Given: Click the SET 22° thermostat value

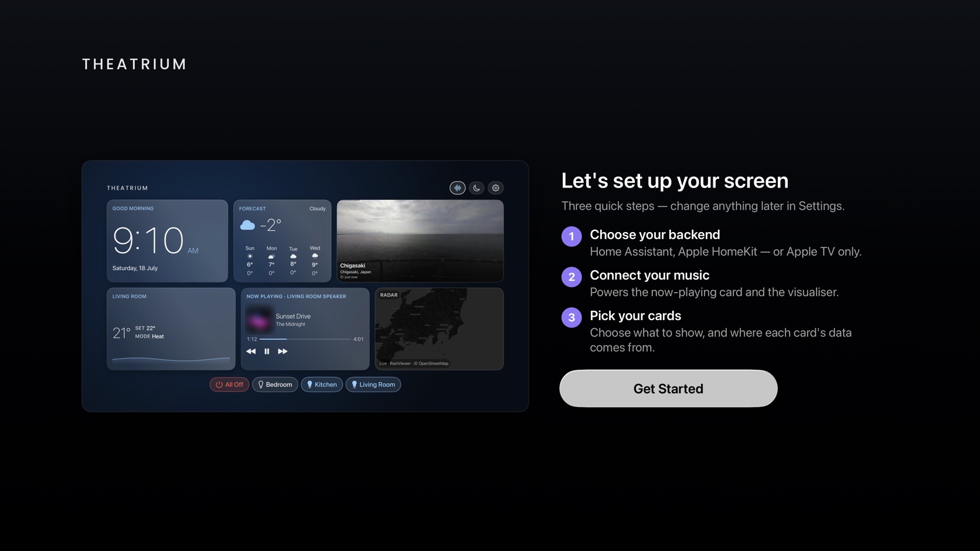Looking at the screenshot, I should pos(145,328).
